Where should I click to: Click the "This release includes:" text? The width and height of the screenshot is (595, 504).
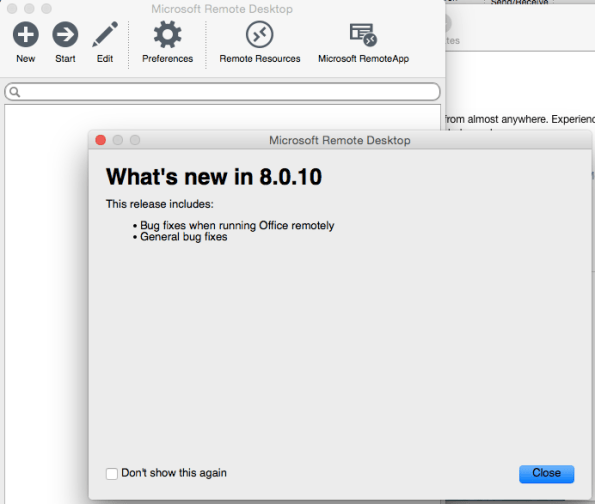pos(160,204)
